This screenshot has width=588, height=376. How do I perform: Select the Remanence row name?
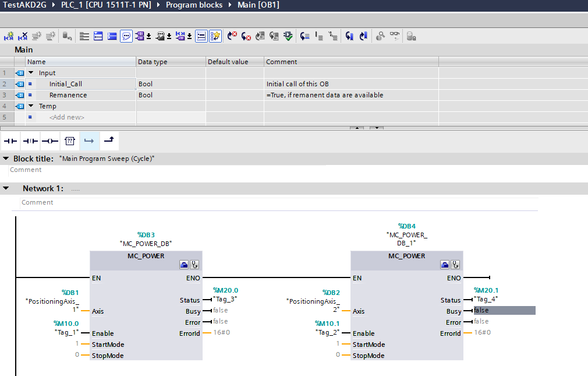[68, 95]
